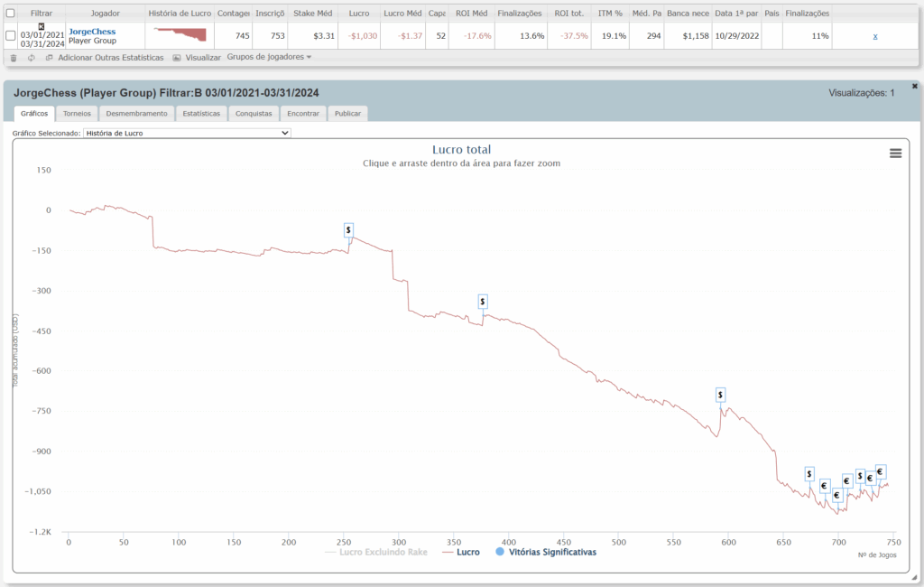This screenshot has width=924, height=587.
Task: Click the small filter badge above 03/01/2021
Action: pos(41,26)
